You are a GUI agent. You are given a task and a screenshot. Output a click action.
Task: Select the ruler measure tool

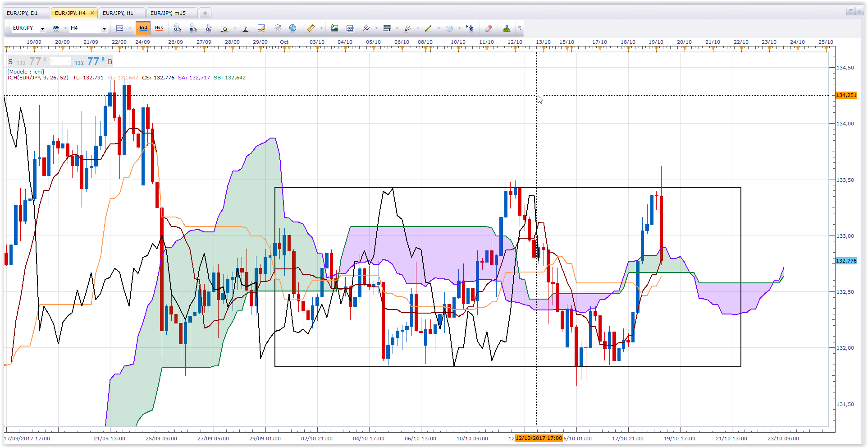pos(311,28)
